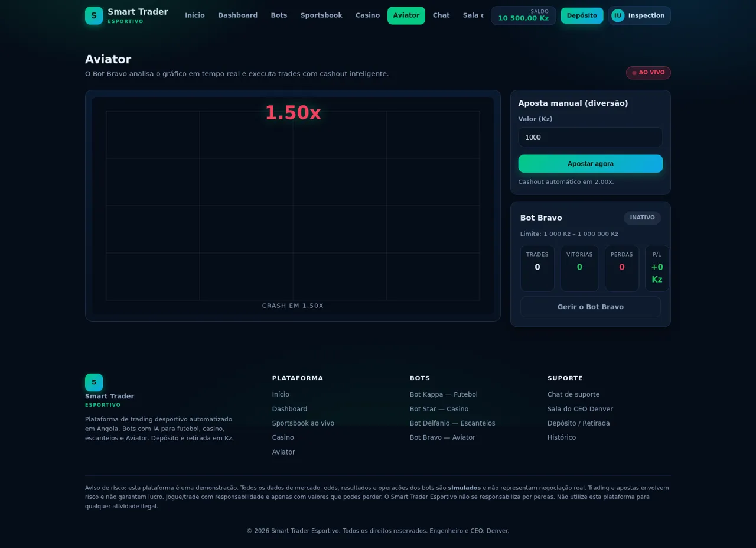The image size is (756, 548).
Task: Click 'Limite: 1 000 Kz – 1 000 000 Kz'
Action: (569, 234)
